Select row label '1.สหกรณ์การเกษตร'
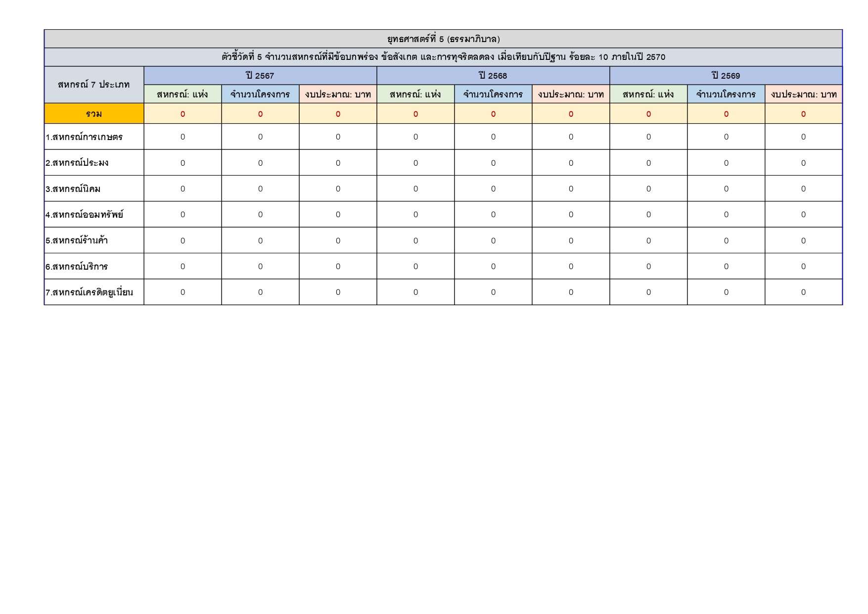The image size is (868, 614). pyautogui.click(x=94, y=137)
